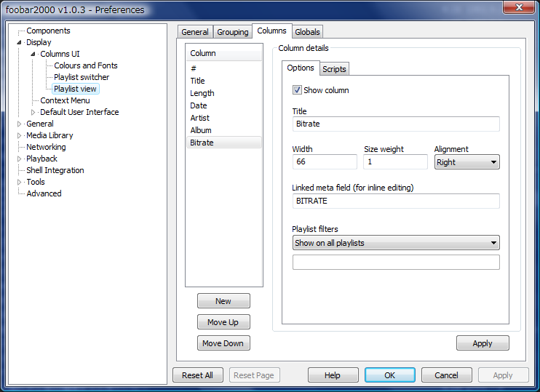Select the Title column in list
The image size is (540, 392).
[x=224, y=81]
